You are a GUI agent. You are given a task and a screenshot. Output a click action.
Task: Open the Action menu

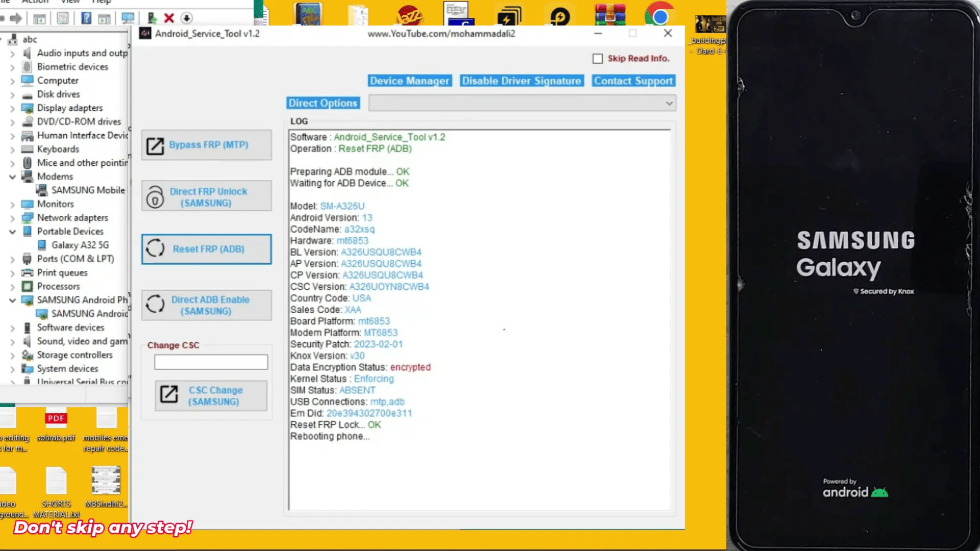35,2
